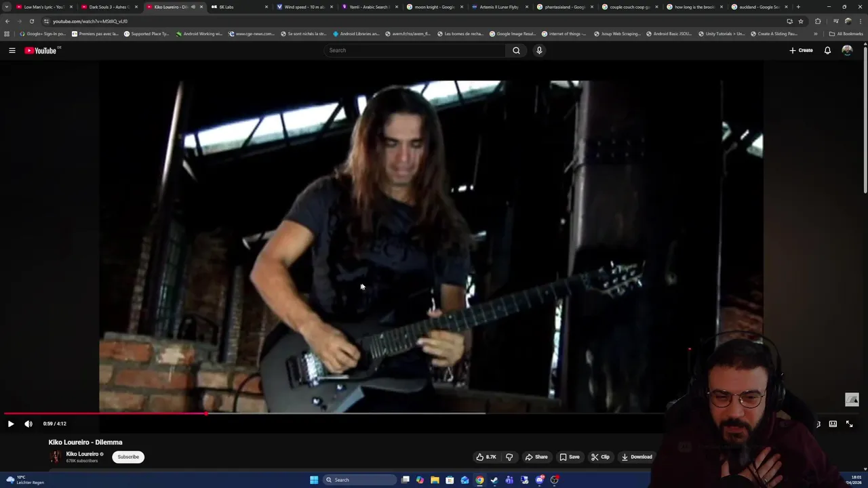Open the taskbar clock and date
This screenshot has height=488, width=868.
(853, 480)
